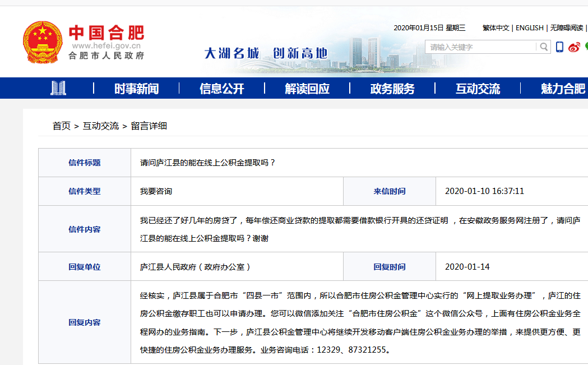
Task: Click 合肥市人民政府 text under logo
Action: (x=107, y=56)
